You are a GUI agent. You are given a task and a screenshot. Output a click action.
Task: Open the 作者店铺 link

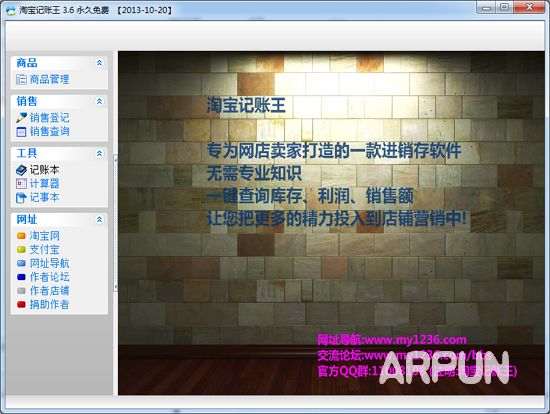coord(49,291)
